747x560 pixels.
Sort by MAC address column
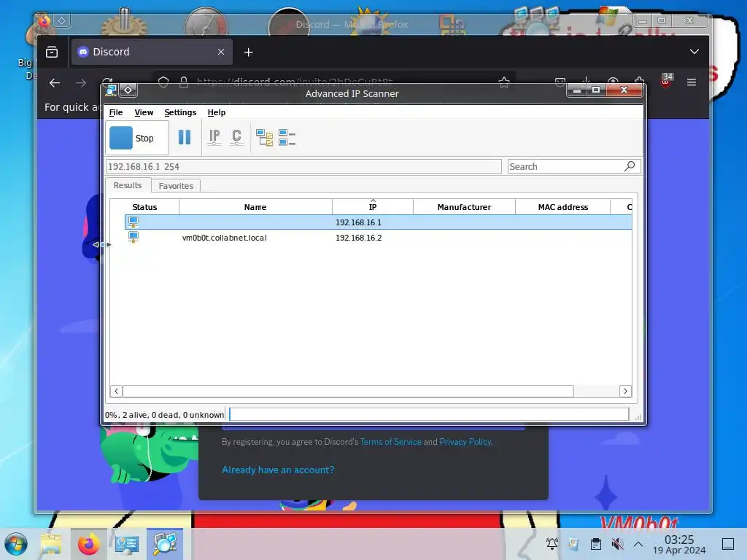562,206
